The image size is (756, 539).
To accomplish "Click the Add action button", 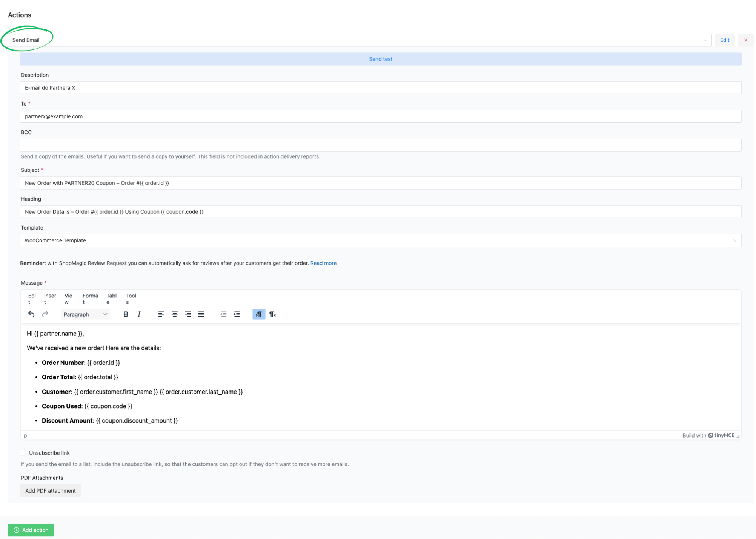I will click(x=31, y=530).
